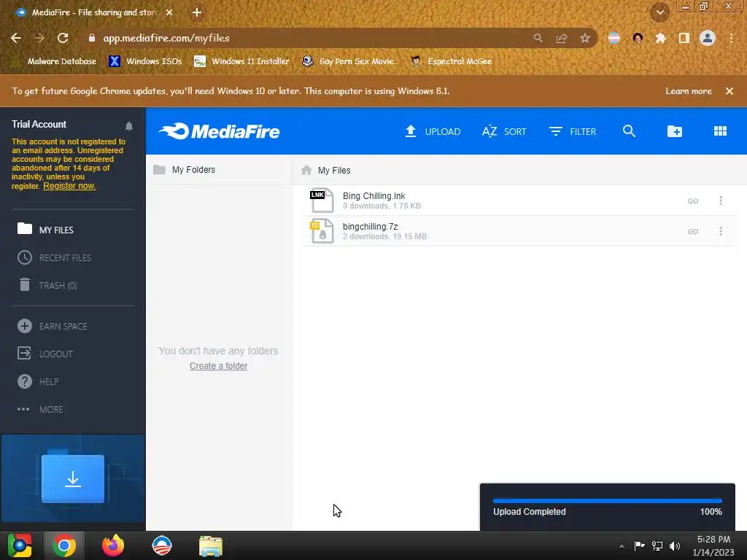Select the Bing Chilling.lnk file name

click(x=374, y=195)
